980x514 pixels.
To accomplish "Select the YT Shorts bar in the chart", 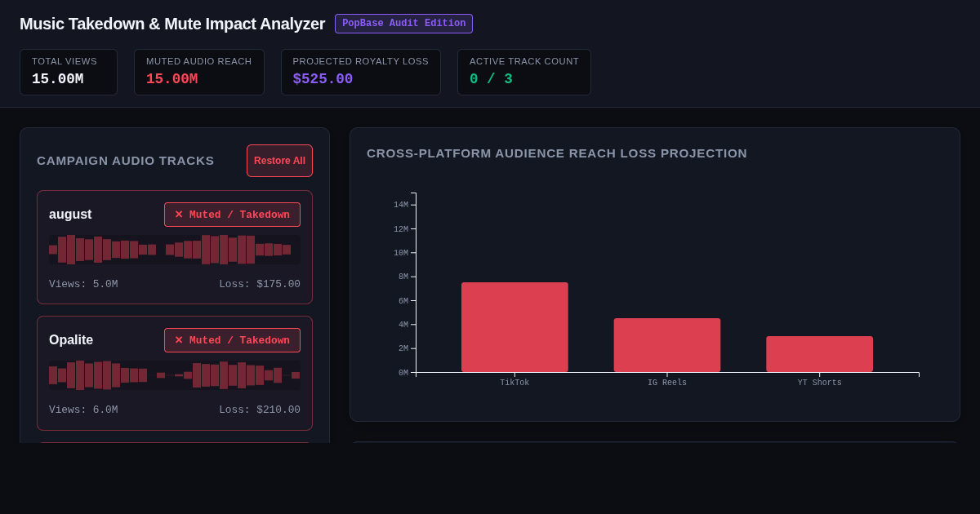I will coord(819,354).
